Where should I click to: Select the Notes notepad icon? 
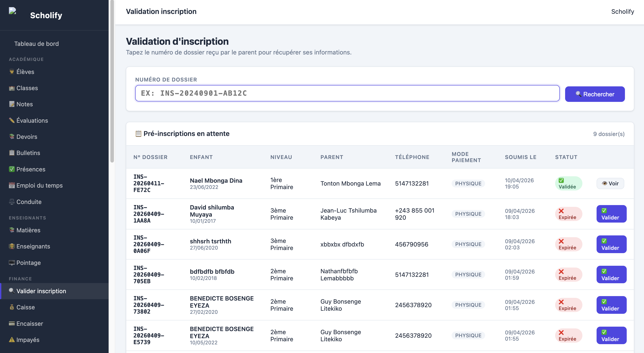click(x=12, y=104)
